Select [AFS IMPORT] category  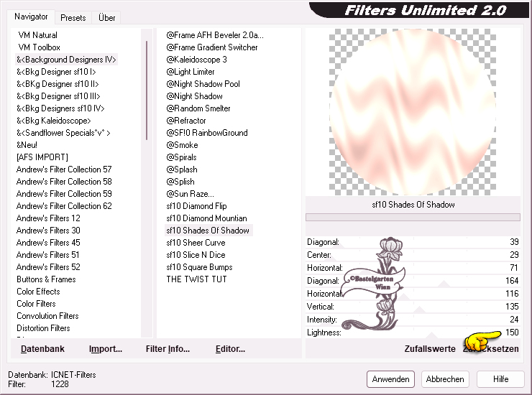(42, 157)
